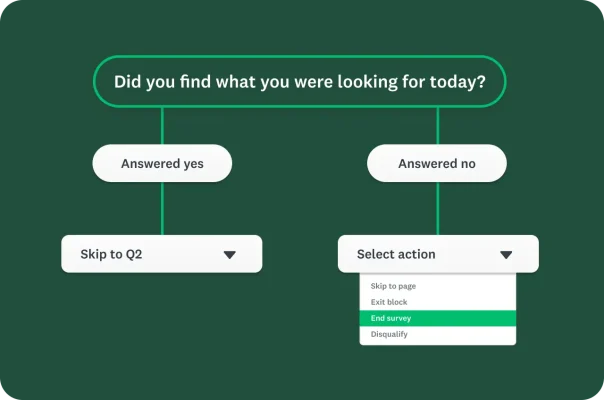The height and width of the screenshot is (400, 604).
Task: Choose "Disqualify" from the action list
Action: [x=389, y=334]
